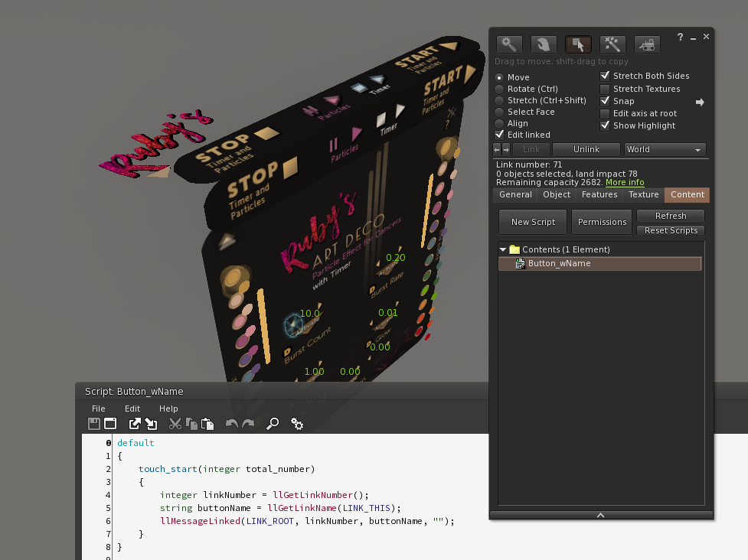Screen dimensions: 748x560
Task: Uncheck the Edit linked checkbox
Action: (x=500, y=135)
